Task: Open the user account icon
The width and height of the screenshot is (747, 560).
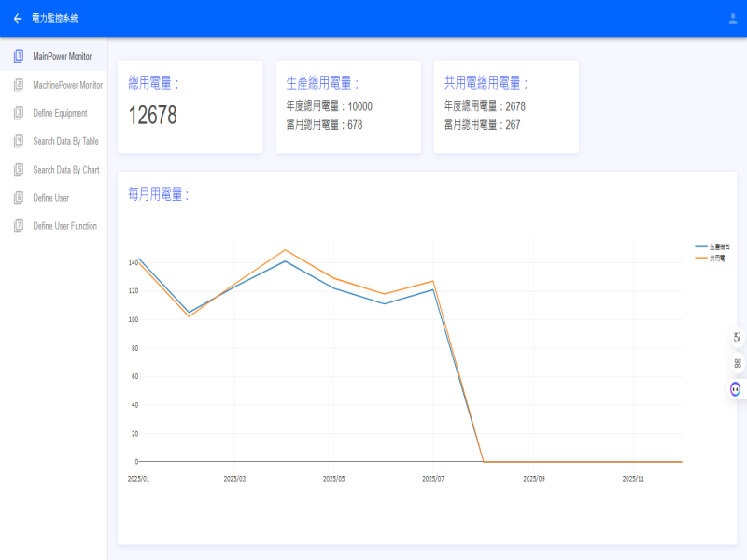Action: 733,19
